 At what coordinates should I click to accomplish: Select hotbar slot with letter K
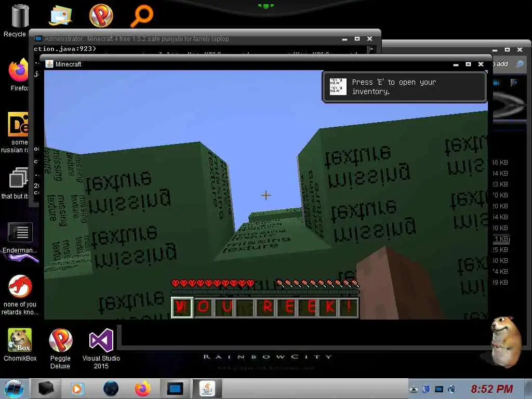[328, 308]
